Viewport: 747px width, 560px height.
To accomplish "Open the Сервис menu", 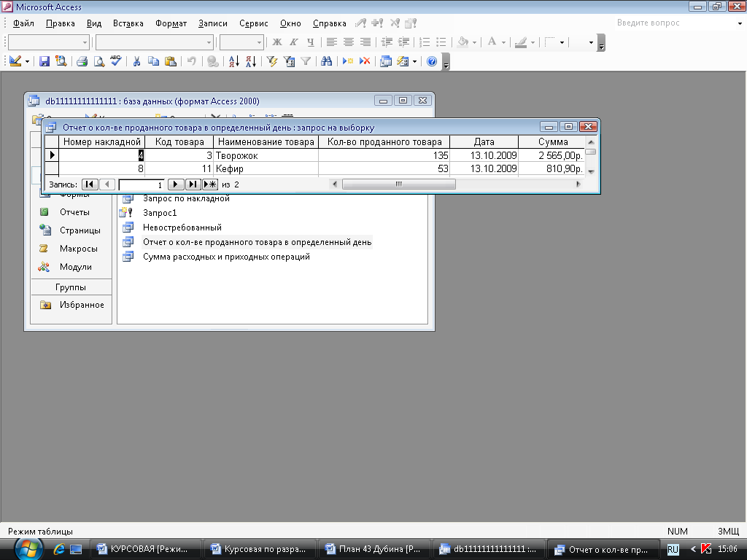I will click(x=253, y=23).
